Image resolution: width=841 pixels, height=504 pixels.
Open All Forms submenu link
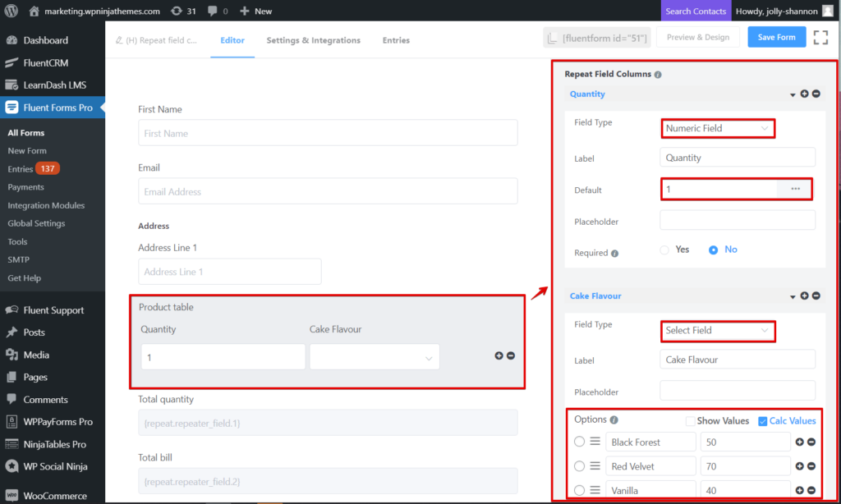point(25,133)
